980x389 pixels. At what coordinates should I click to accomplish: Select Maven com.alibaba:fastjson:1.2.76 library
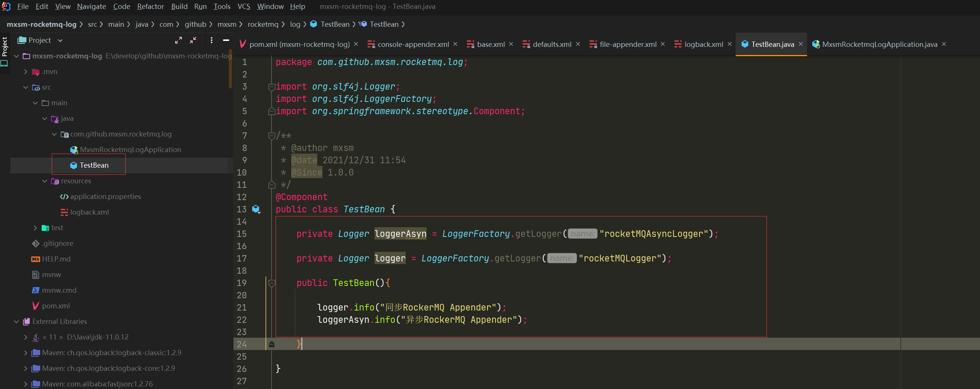pyautogui.click(x=97, y=384)
